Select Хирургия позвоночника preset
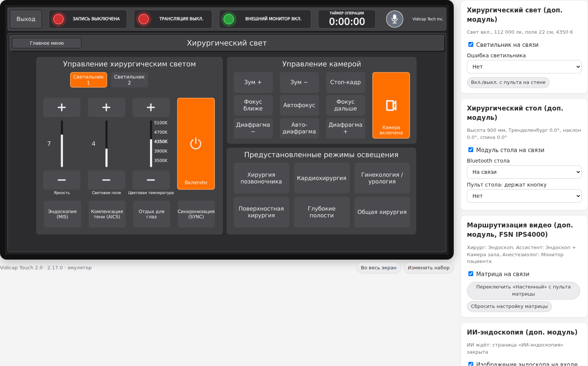Viewport: 588px width, 366px height. tap(261, 178)
